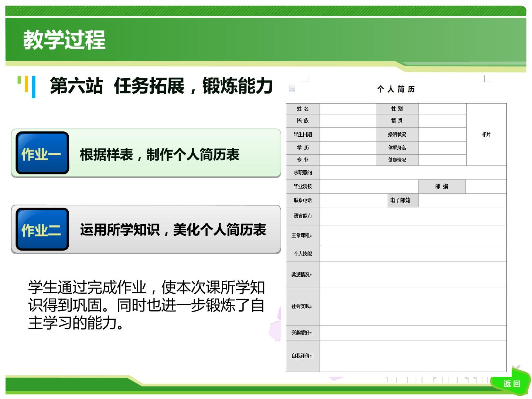Click the empty cell next to 性别
Image resolution: width=532 pixels, height=399 pixels.
(x=442, y=109)
